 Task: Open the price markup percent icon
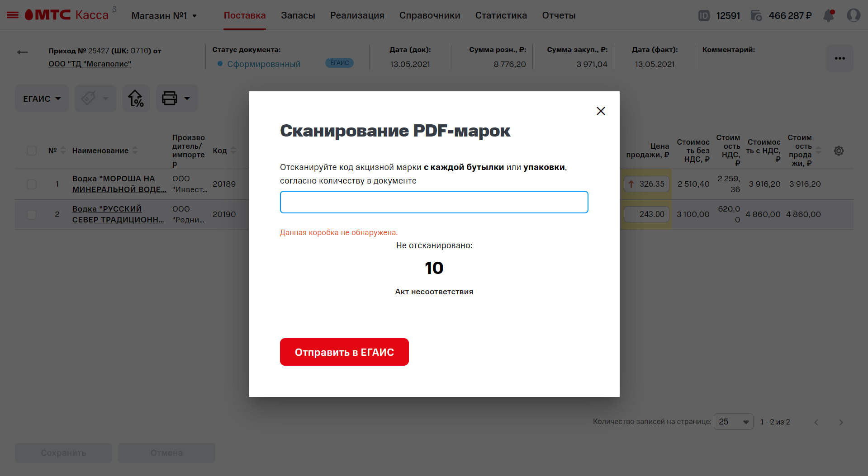pos(136,98)
